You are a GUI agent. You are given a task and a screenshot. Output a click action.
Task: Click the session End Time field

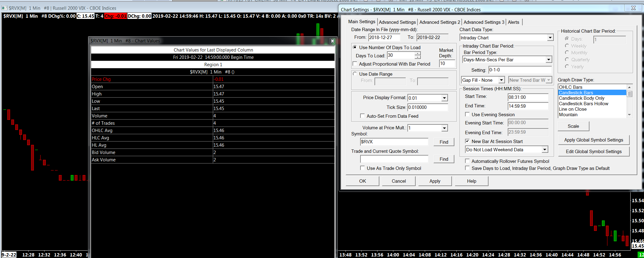click(x=528, y=106)
